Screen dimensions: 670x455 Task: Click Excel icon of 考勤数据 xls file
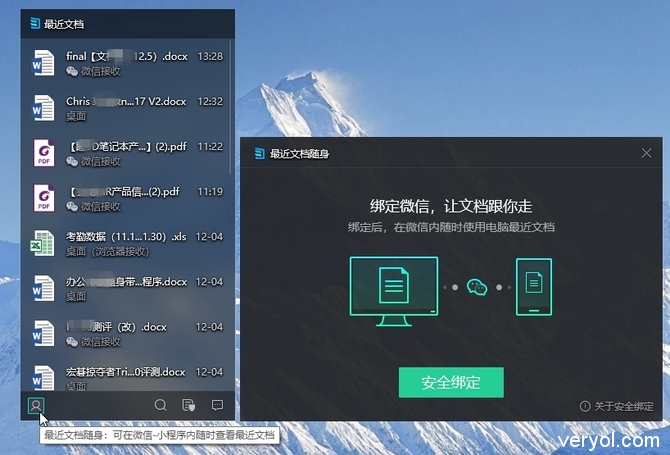point(42,244)
